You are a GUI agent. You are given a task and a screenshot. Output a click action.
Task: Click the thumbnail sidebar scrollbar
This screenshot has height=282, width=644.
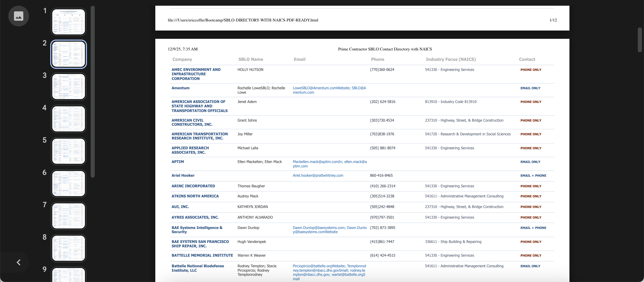pos(93,92)
